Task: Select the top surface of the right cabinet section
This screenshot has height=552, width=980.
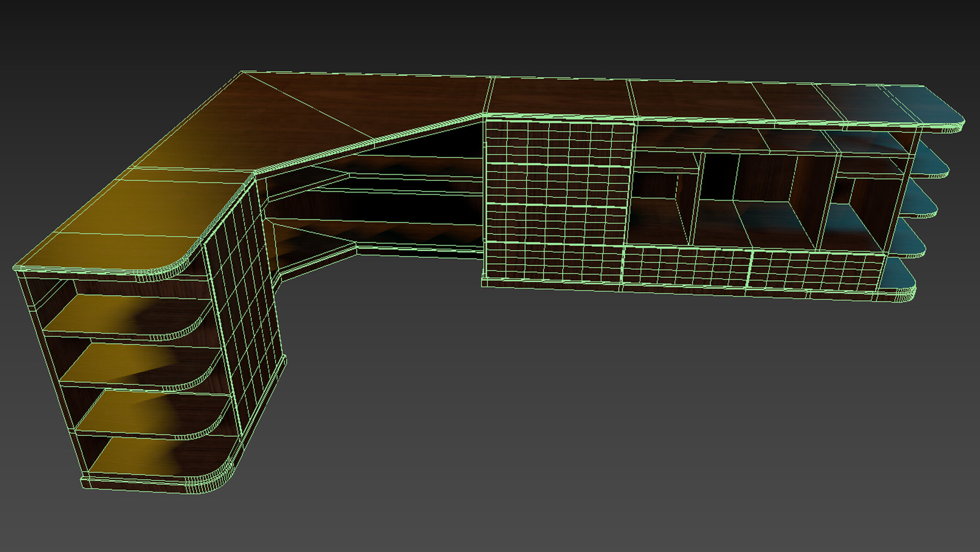Action: click(x=681, y=98)
